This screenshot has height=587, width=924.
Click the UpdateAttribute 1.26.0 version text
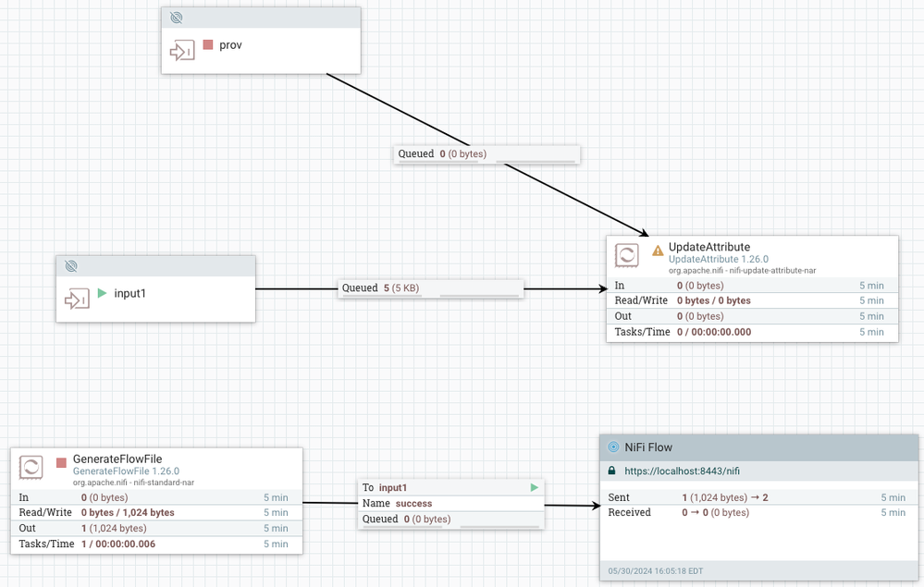pyautogui.click(x=719, y=259)
